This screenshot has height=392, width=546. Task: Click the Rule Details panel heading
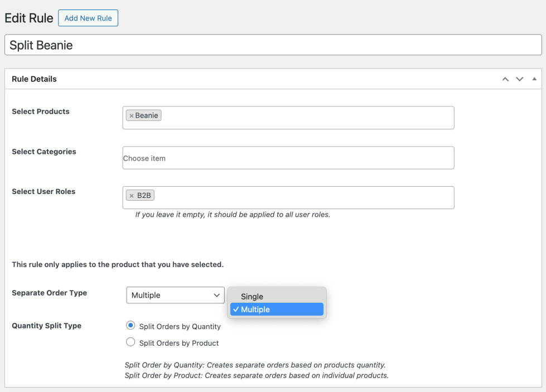(x=35, y=79)
